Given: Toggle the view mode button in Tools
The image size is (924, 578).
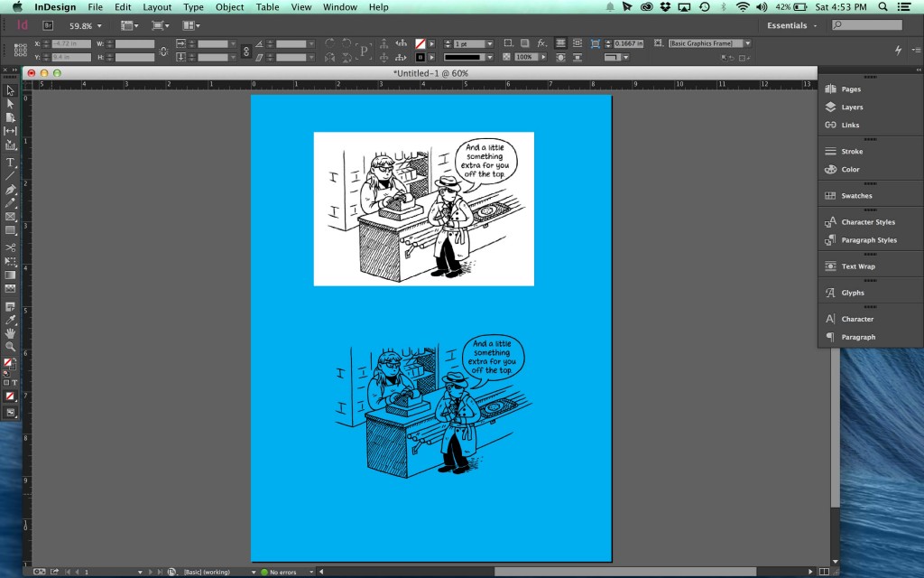Looking at the screenshot, I should coord(10,413).
